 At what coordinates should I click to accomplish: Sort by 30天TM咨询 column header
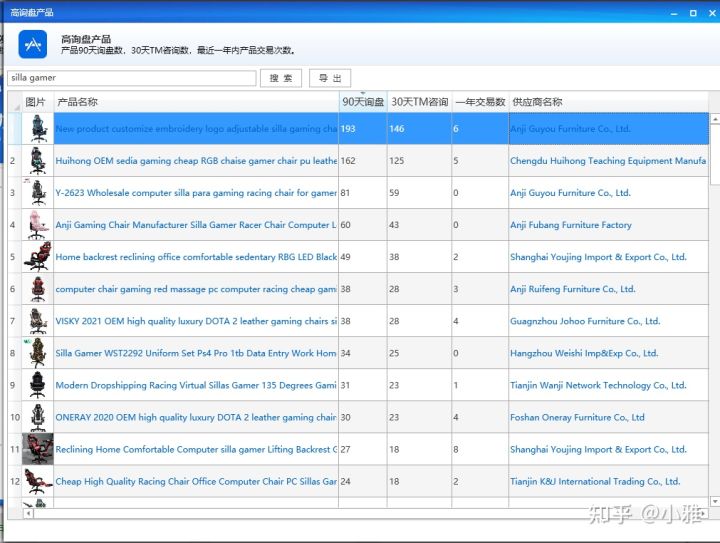click(419, 102)
